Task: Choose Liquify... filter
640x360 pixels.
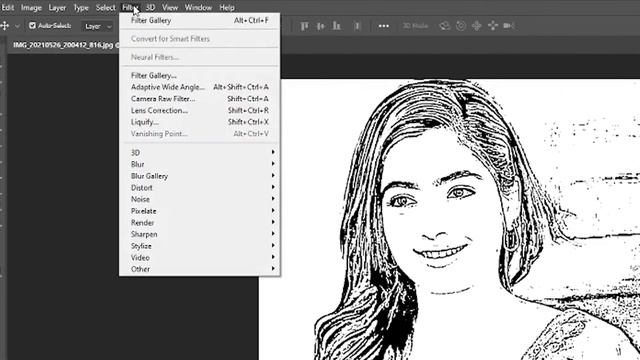Action: click(x=200, y=122)
